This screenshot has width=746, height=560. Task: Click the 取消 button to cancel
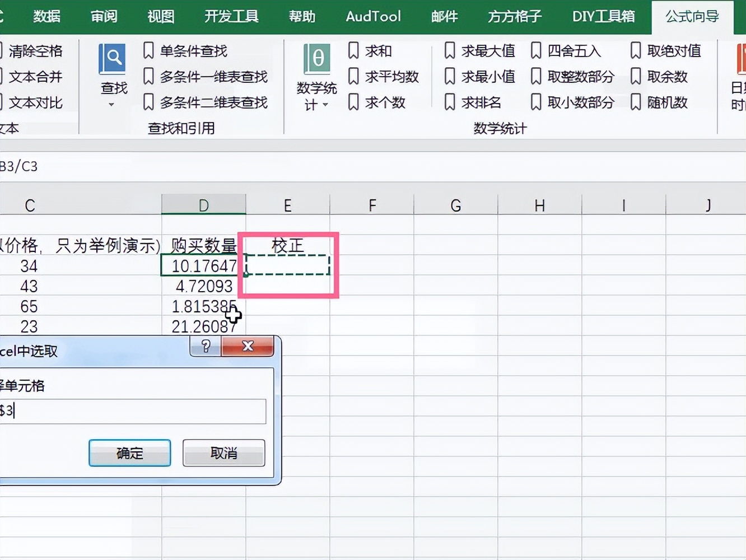223,453
